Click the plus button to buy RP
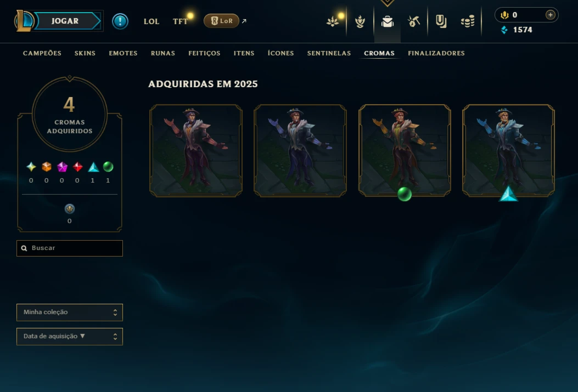Image resolution: width=578 pixels, height=392 pixels. (x=550, y=15)
